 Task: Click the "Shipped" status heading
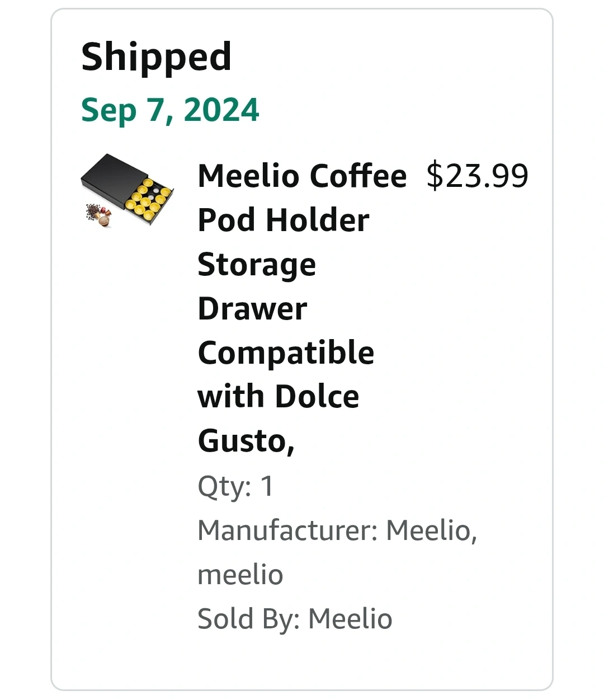point(156,57)
